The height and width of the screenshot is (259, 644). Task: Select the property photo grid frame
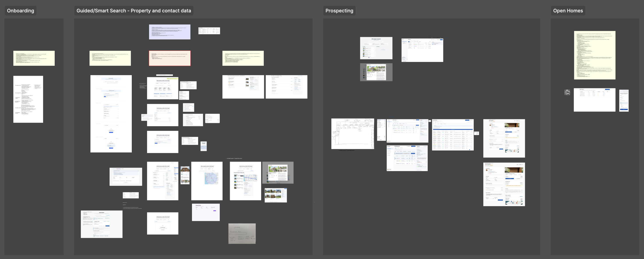[x=276, y=195]
